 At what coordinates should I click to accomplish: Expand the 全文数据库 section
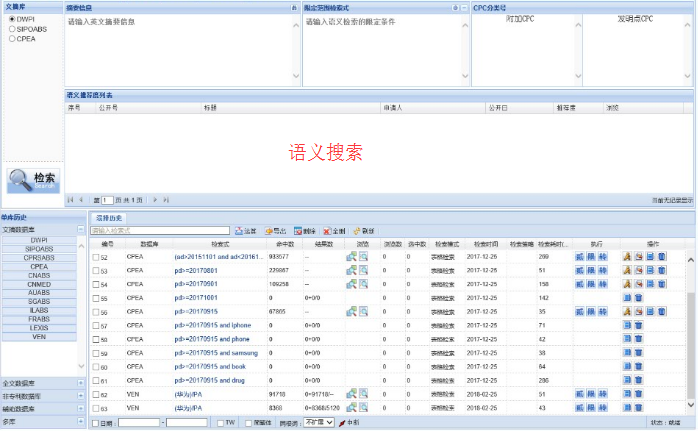click(79, 383)
